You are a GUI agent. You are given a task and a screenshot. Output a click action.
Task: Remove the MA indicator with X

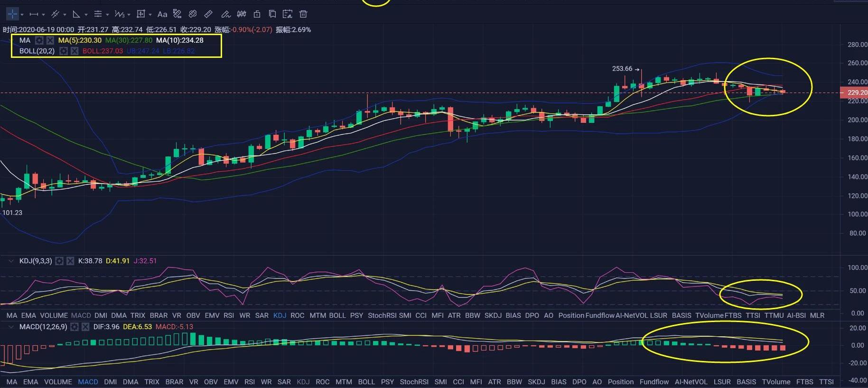(50, 40)
